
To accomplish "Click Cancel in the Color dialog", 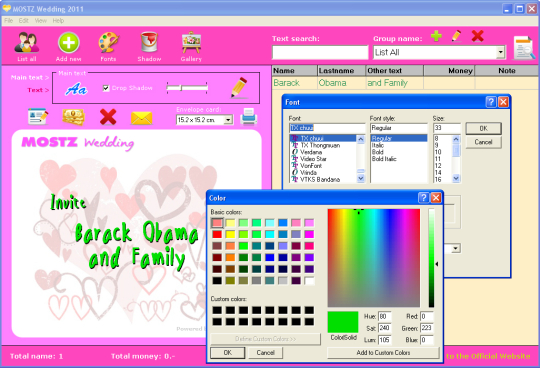I will click(266, 353).
